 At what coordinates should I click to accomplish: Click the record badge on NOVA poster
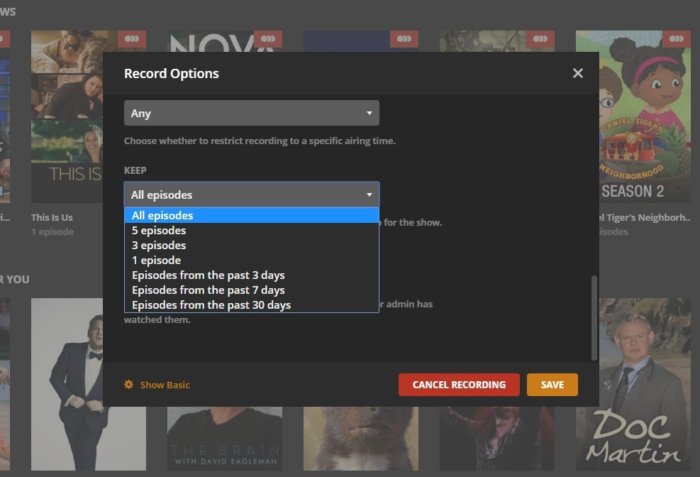pyautogui.click(x=267, y=39)
